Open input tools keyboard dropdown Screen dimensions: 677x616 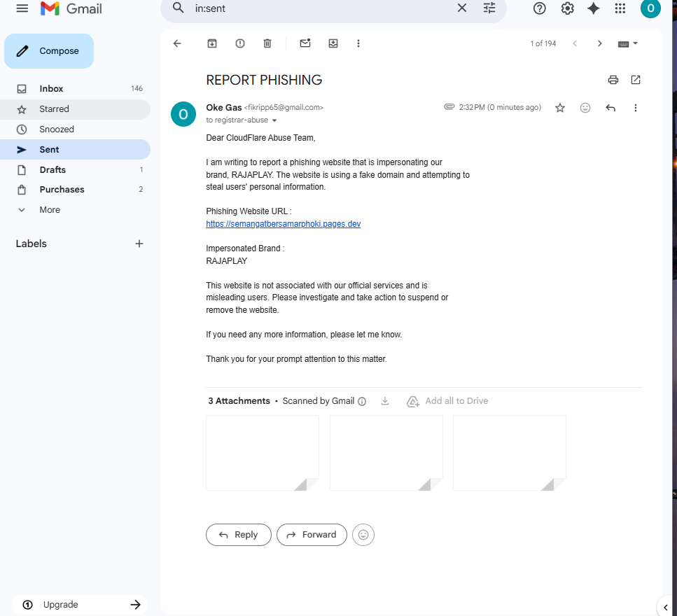tap(628, 43)
